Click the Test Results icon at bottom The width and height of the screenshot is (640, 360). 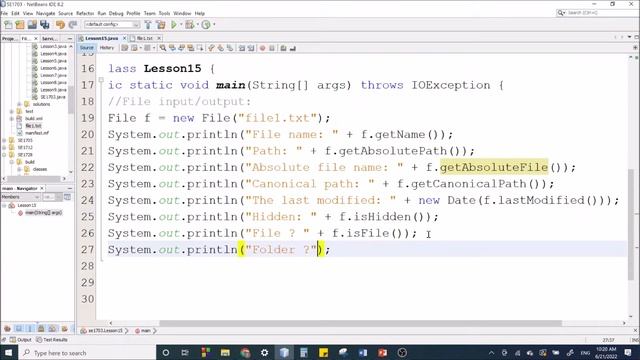pos(39,340)
